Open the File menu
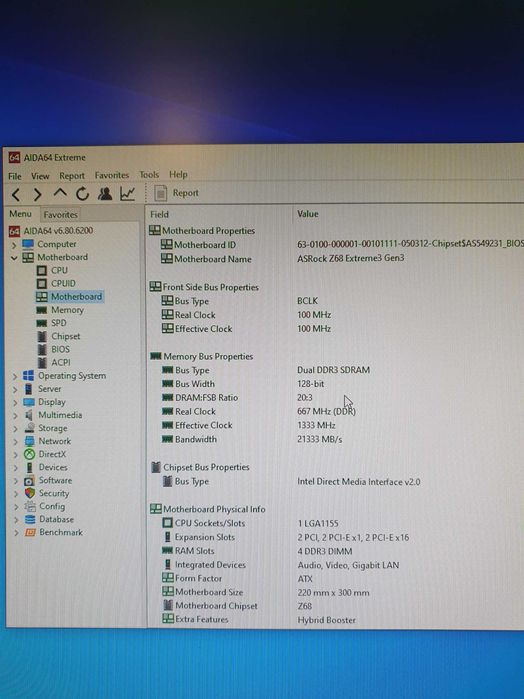 point(15,176)
